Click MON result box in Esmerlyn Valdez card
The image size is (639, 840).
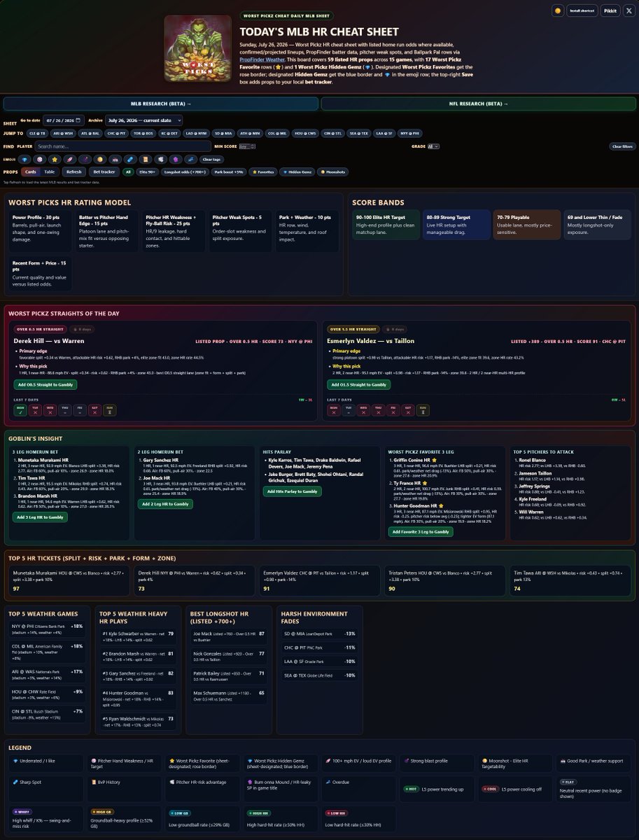coord(333,409)
